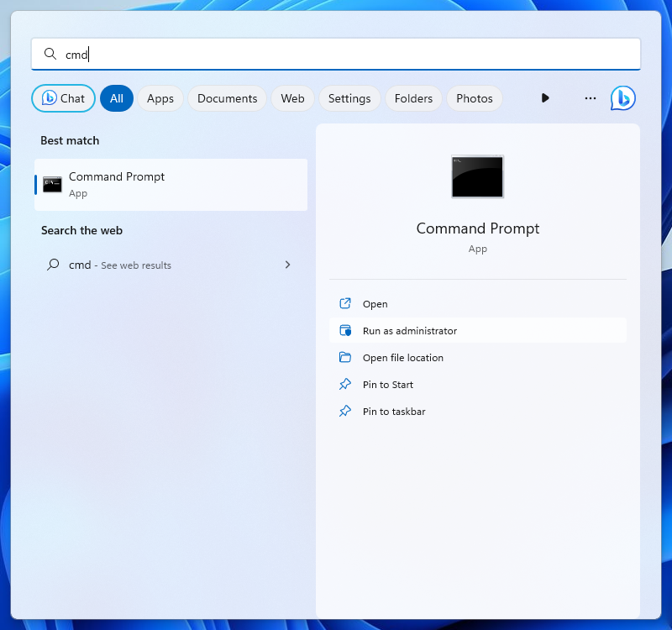Click the Bing icon at top right
672x630 pixels.
point(622,98)
